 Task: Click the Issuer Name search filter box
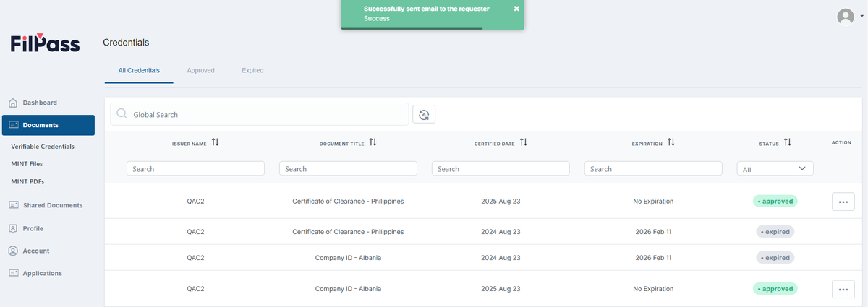(195, 168)
